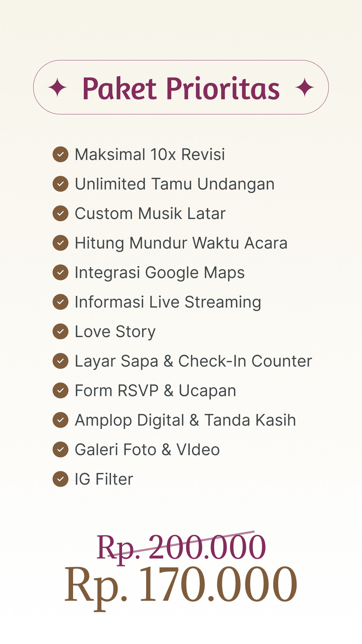Click the Paket Prioritas title text
This screenshot has width=362, height=644.
(x=181, y=88)
